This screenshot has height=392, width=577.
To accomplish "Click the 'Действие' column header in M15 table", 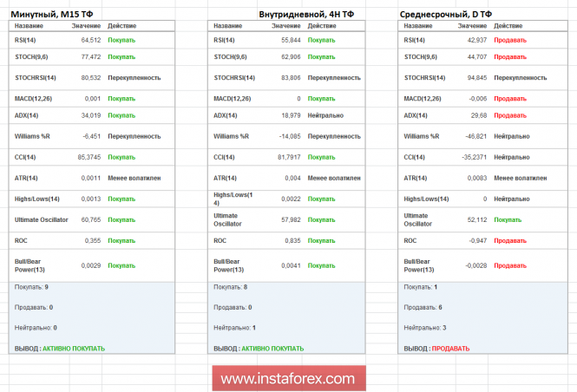I will click(121, 27).
